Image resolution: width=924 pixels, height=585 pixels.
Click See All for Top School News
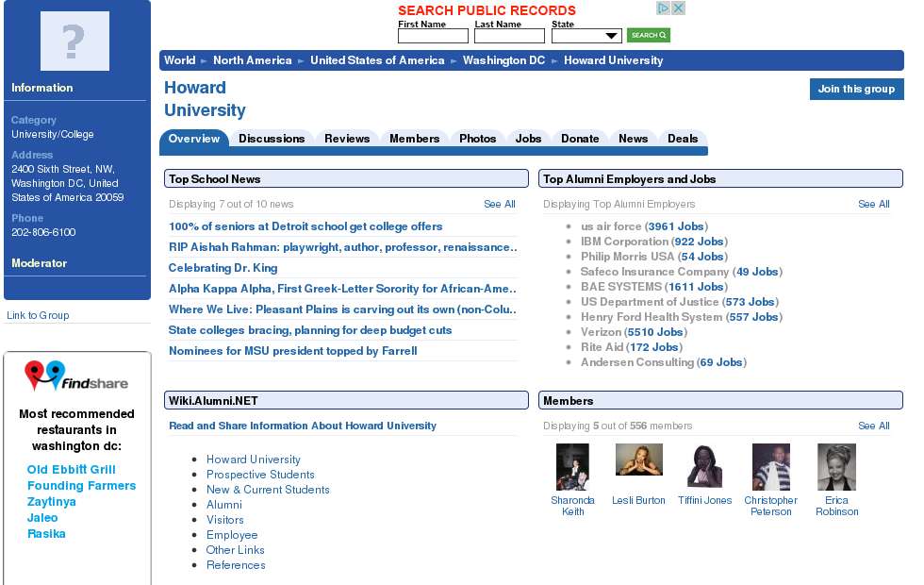(499, 204)
